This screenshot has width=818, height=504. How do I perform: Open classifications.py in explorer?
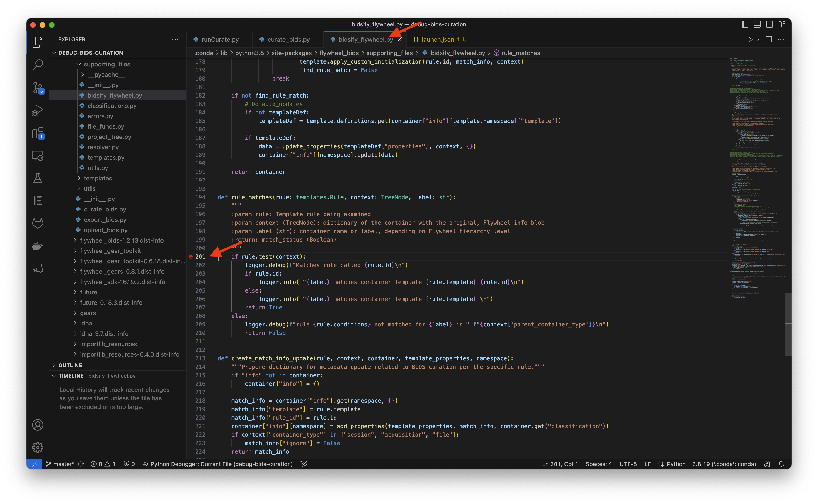(112, 106)
